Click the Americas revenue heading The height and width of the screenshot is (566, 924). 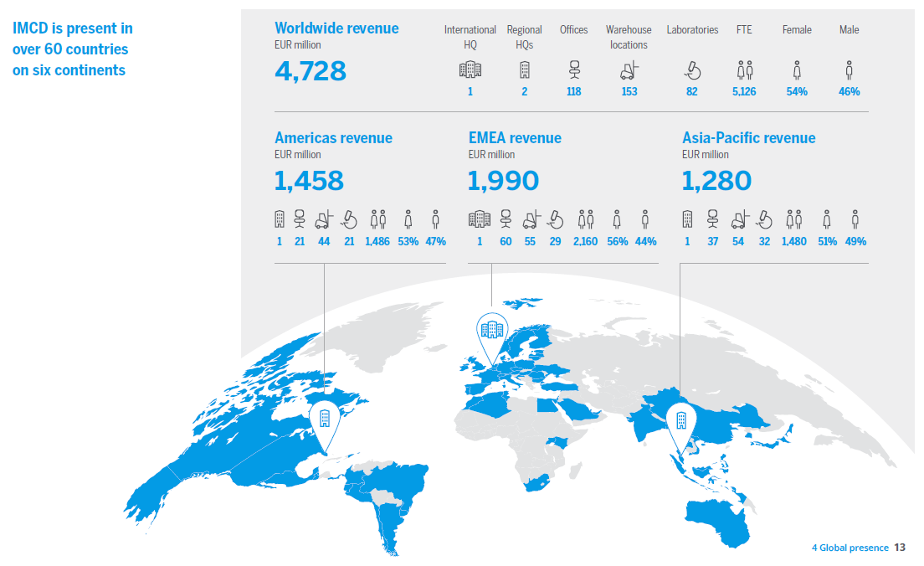[x=334, y=138]
